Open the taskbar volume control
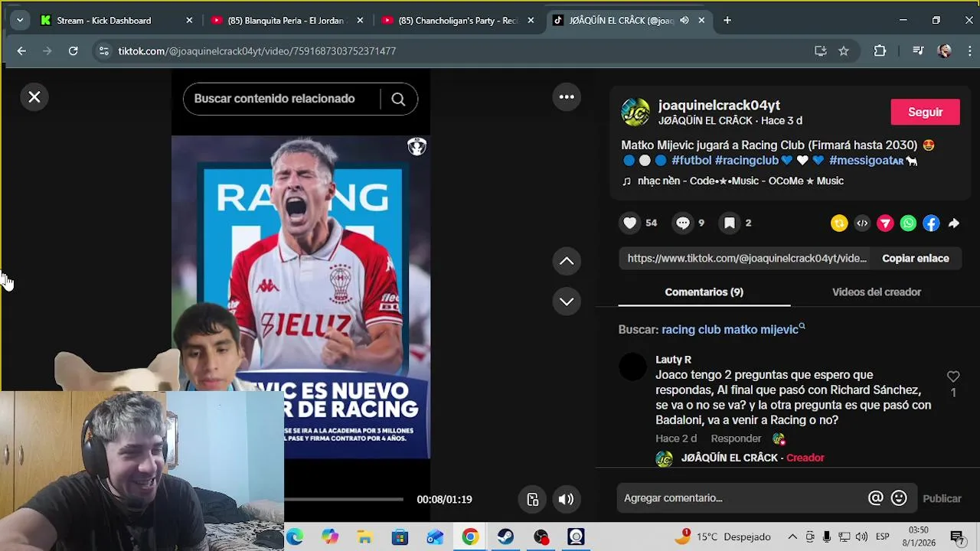 (861, 537)
